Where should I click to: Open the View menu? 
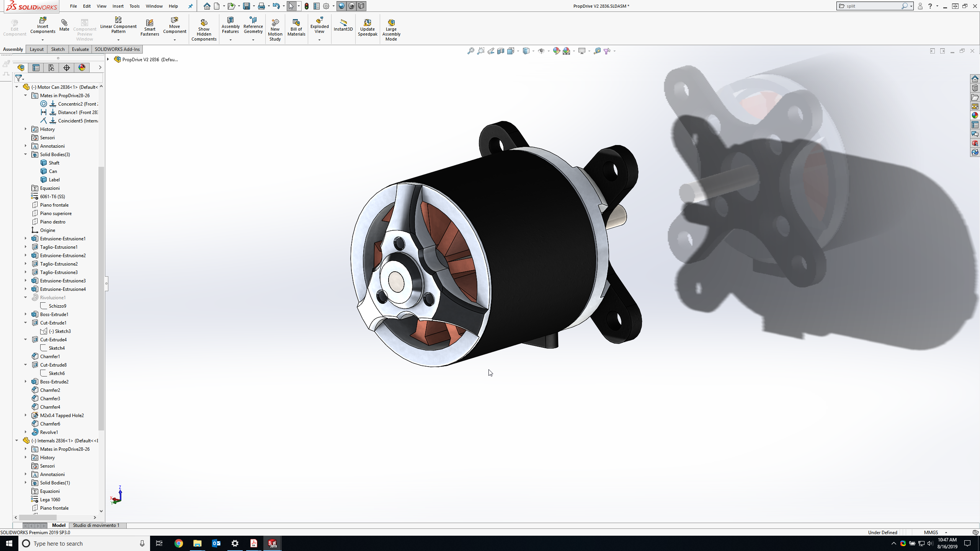point(101,6)
